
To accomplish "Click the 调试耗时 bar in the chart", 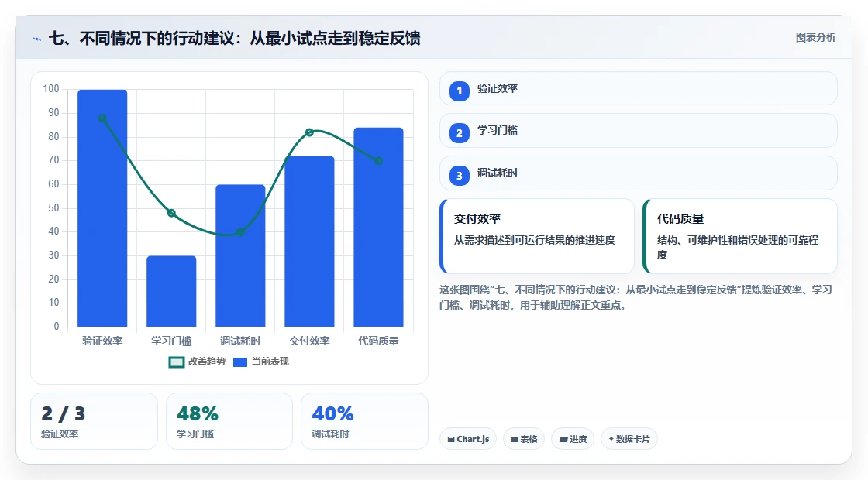I will [x=240, y=255].
